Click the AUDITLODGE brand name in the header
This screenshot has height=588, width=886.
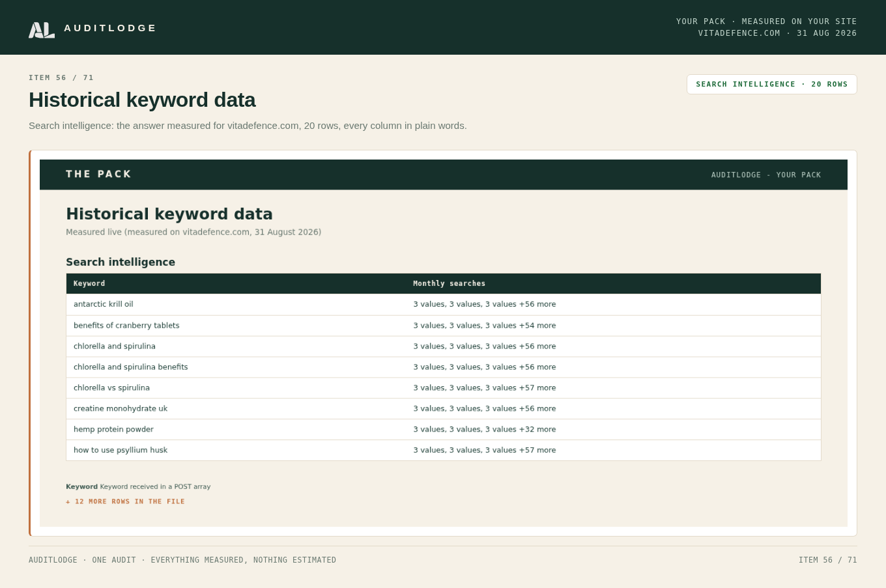point(110,28)
